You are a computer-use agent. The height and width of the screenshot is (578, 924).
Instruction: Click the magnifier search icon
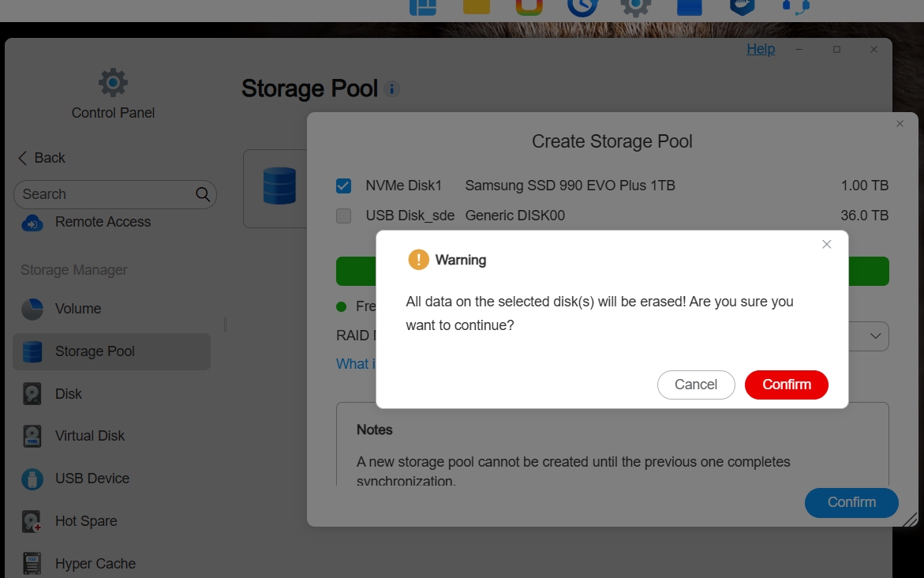(x=203, y=194)
